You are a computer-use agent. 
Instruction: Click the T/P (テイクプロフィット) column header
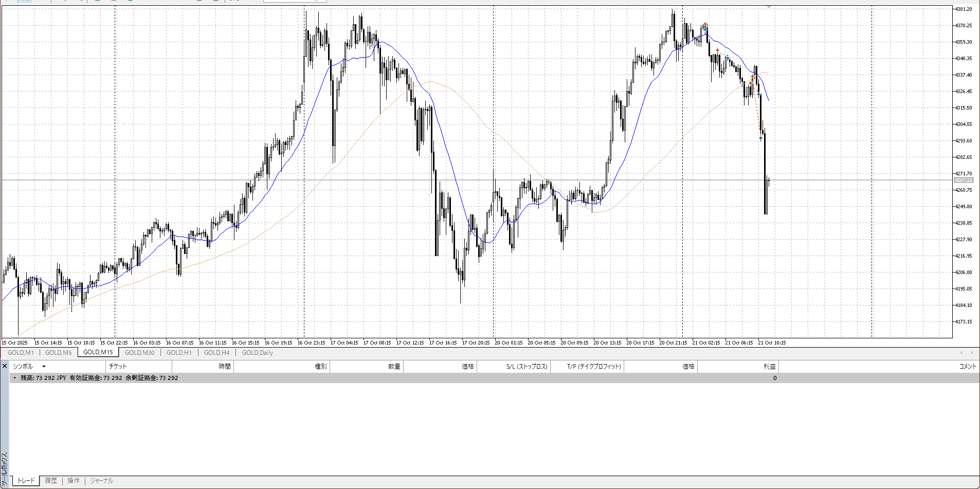click(x=594, y=367)
